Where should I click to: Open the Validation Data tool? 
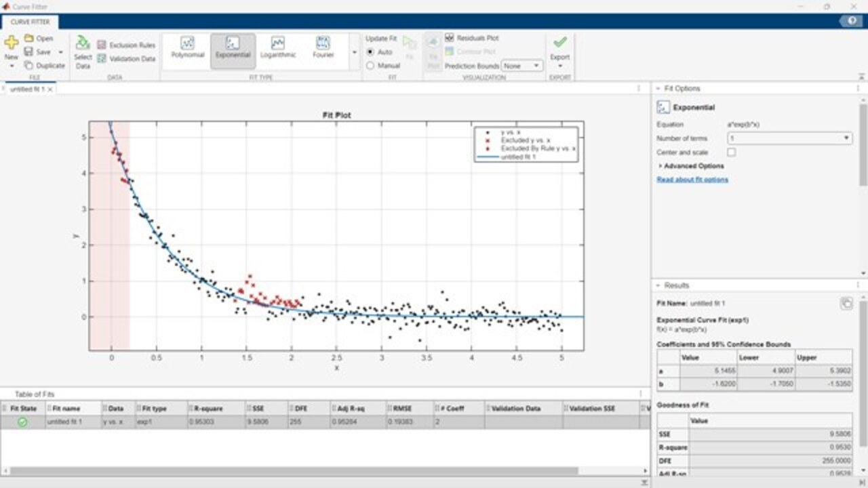coord(126,59)
